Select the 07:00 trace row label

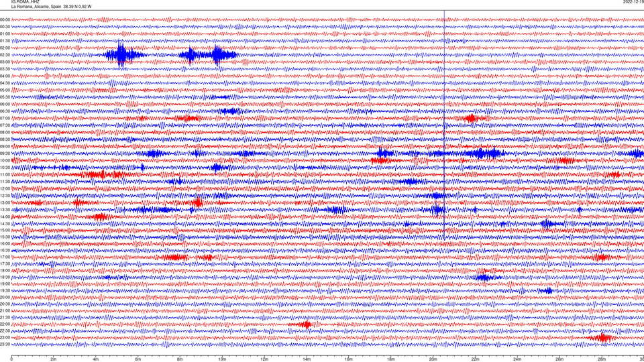point(5,118)
